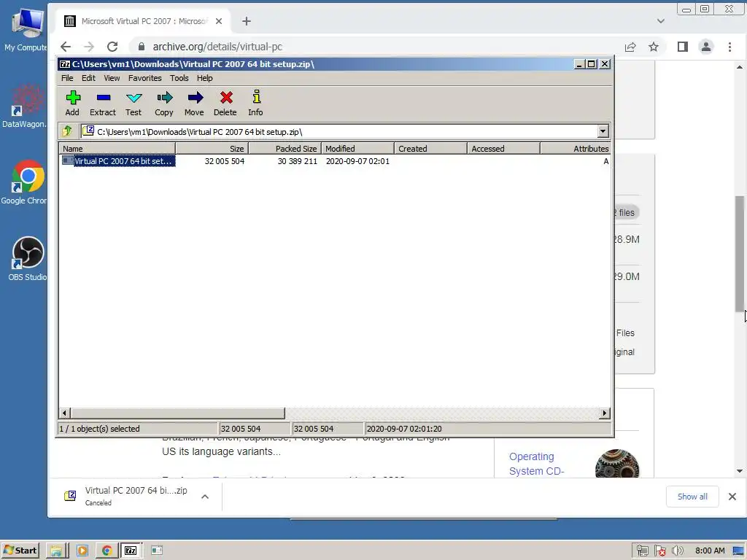The height and width of the screenshot is (560, 747).
Task: Expand the download item options chevron
Action: tap(205, 497)
